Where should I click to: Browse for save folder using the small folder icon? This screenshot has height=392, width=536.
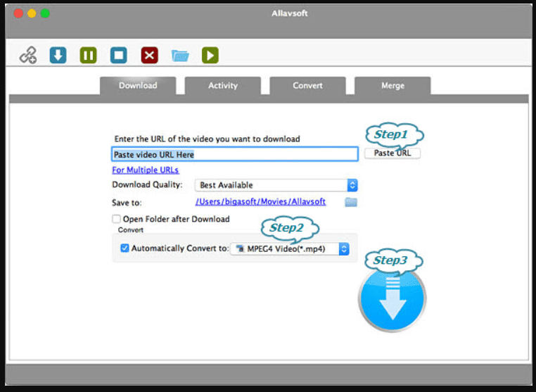(x=351, y=202)
